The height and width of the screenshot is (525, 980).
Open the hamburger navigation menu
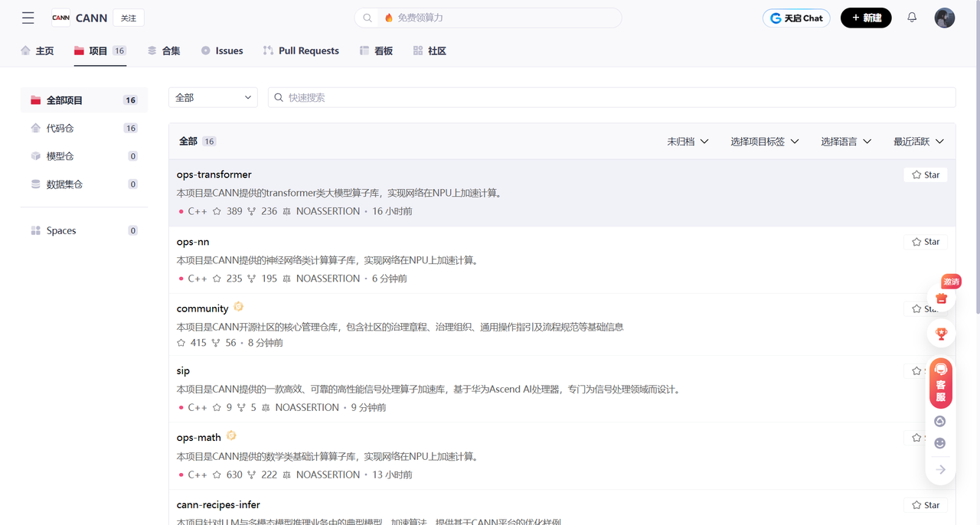[x=28, y=18]
